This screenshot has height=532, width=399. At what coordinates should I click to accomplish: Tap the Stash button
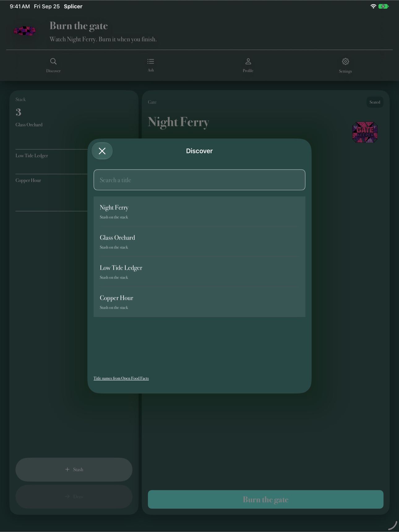(74, 470)
